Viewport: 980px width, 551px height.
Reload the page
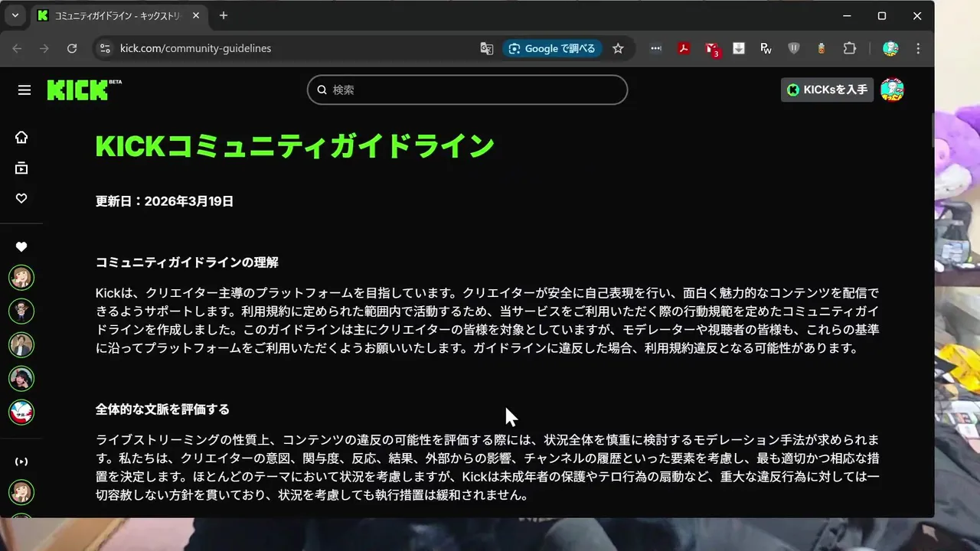tap(72, 48)
